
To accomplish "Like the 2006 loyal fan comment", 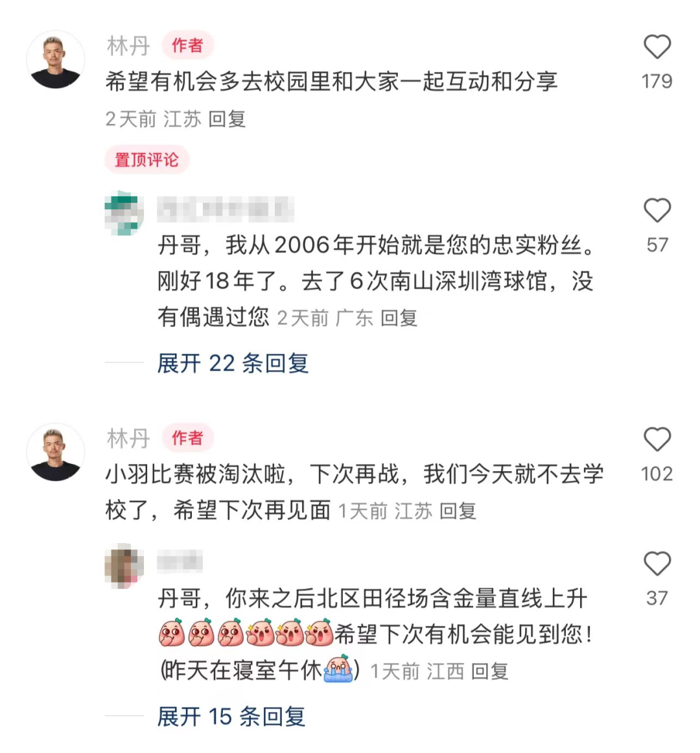I will (657, 210).
